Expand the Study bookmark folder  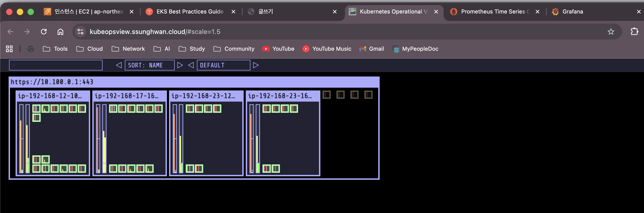(192, 49)
